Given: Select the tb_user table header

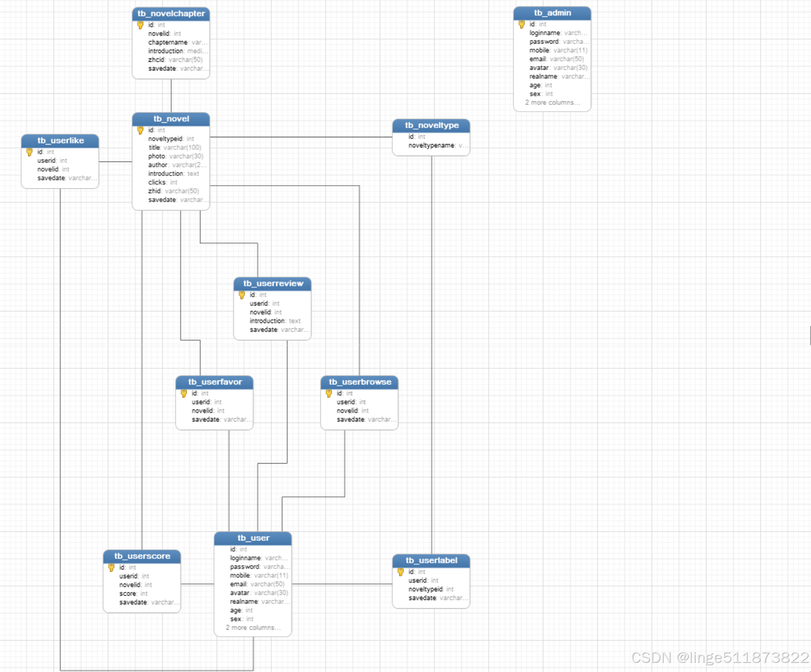Looking at the screenshot, I should coord(253,538).
